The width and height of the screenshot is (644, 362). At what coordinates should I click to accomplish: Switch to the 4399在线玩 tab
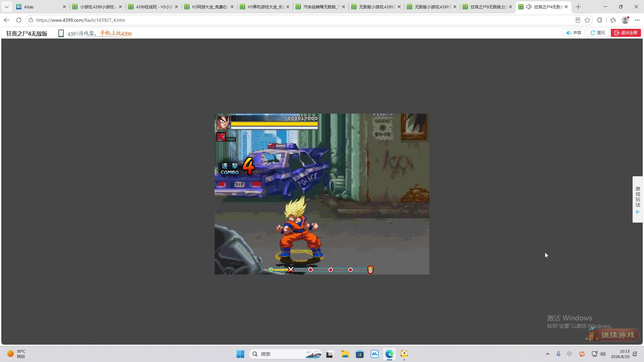click(153, 7)
